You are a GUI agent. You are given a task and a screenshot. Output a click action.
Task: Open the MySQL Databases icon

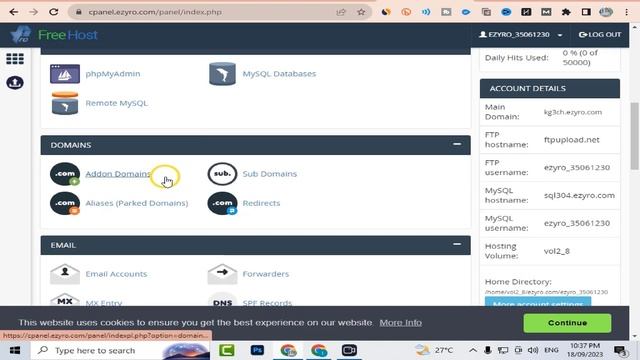click(222, 74)
